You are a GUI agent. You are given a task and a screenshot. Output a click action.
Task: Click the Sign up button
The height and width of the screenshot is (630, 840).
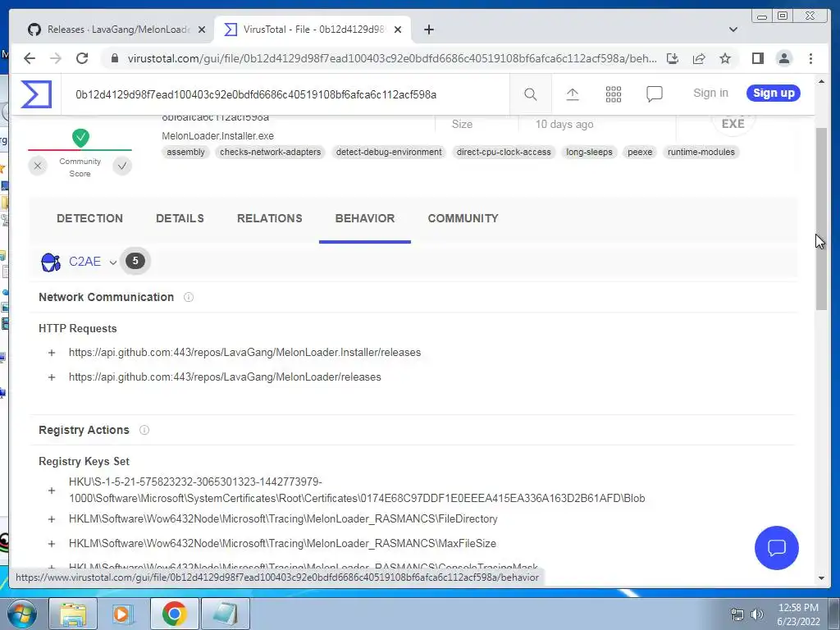point(774,94)
